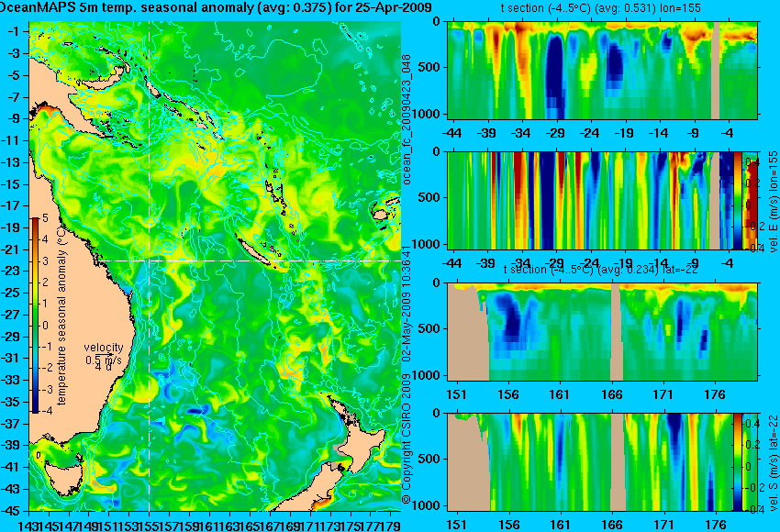Open the vel. E velocity section panel

(590, 200)
